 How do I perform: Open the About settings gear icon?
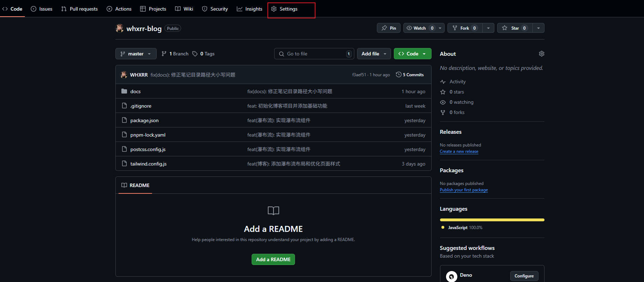(x=541, y=54)
